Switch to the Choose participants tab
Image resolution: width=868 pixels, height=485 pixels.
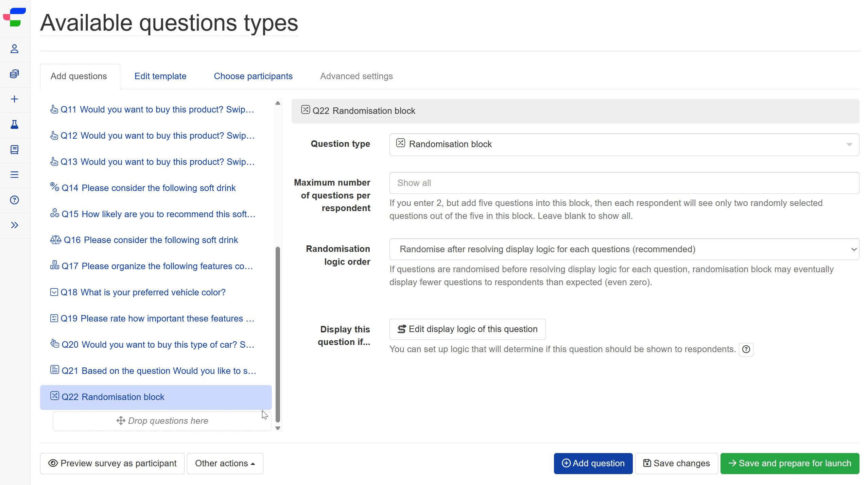coord(253,76)
